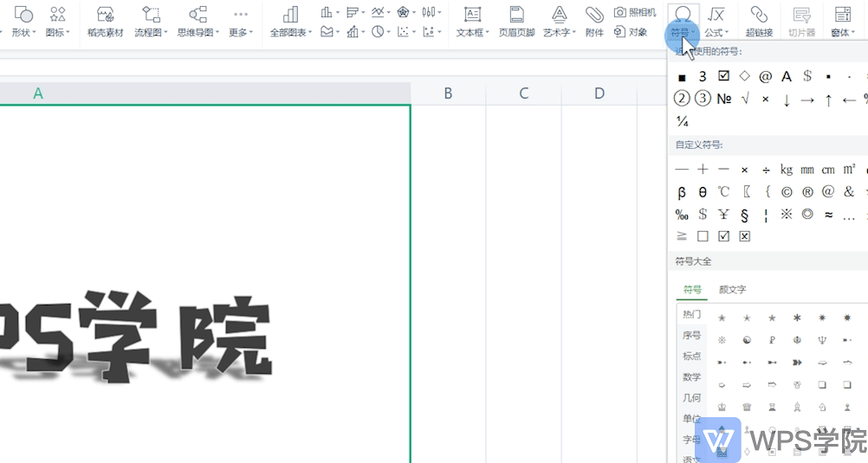Screen dimensions: 868x463
Task: Insert the √ square root symbol
Action: [x=745, y=99]
